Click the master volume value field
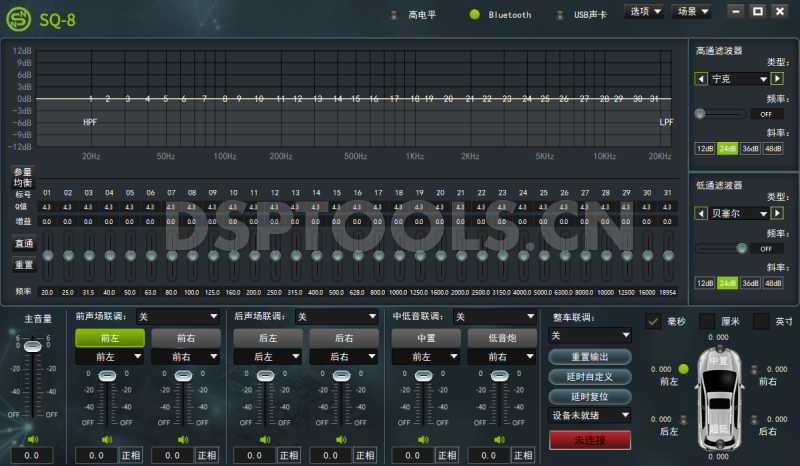The image size is (800, 466). click(x=32, y=455)
